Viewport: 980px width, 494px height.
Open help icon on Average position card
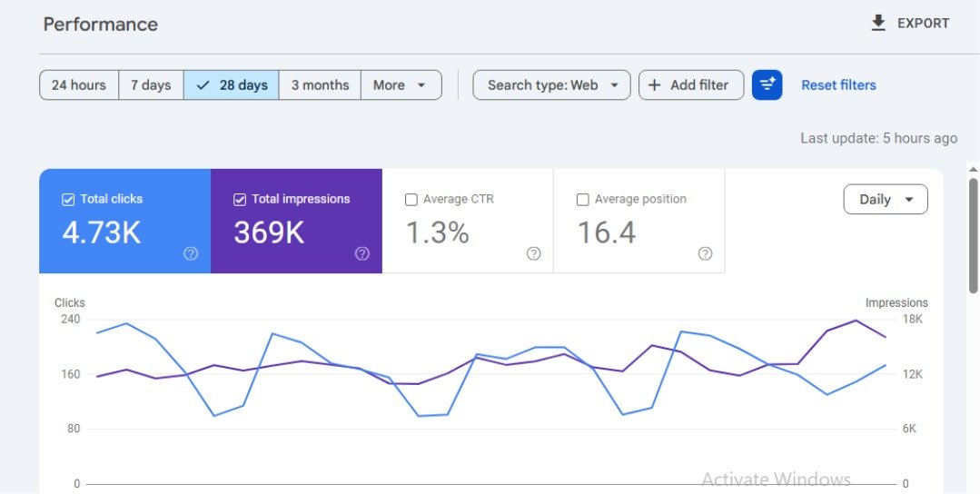point(705,253)
